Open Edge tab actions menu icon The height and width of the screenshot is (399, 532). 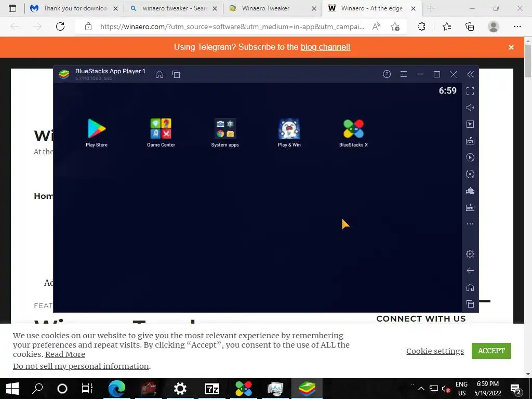(12, 8)
